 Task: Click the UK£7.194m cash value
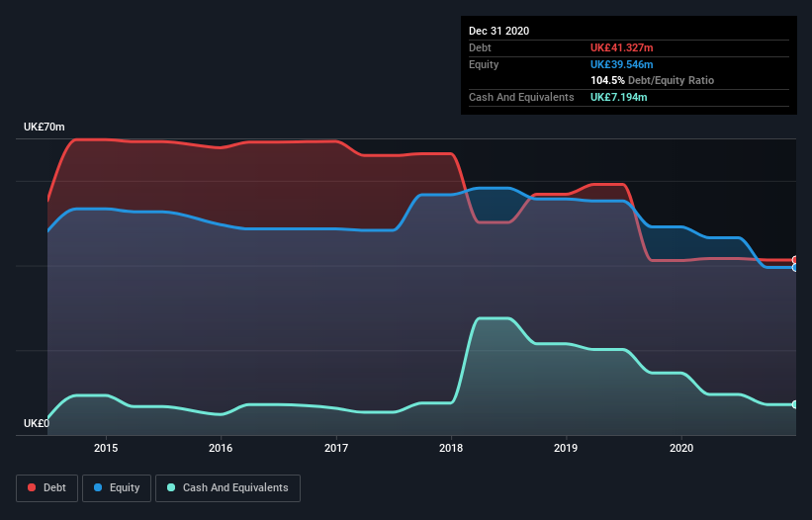click(x=618, y=97)
